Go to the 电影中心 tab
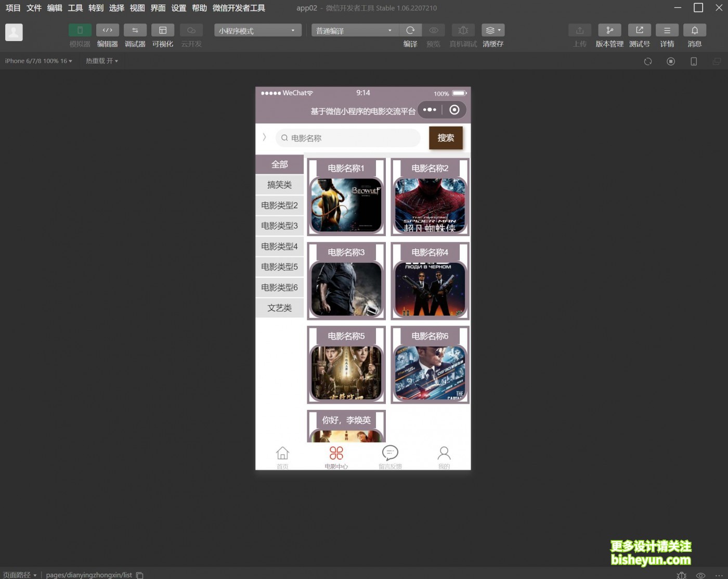728x579 pixels. point(336,457)
